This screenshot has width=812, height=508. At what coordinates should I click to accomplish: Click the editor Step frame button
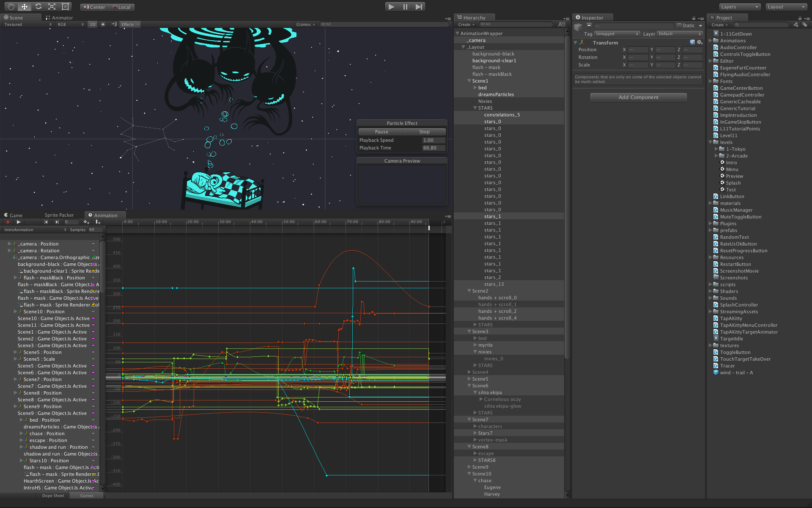pyautogui.click(x=419, y=6)
